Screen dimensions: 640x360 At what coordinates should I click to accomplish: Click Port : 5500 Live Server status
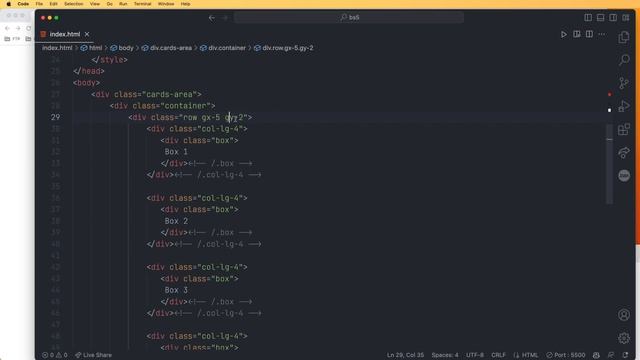[x=566, y=355]
